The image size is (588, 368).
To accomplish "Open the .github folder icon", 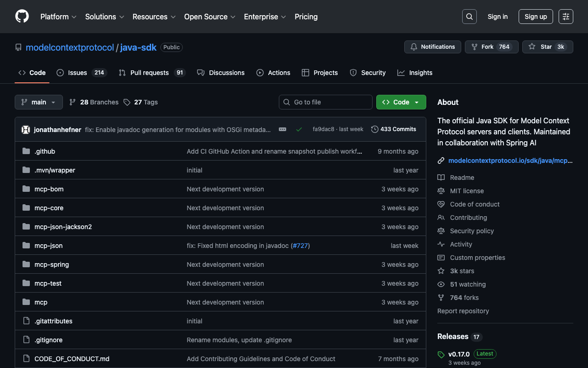I will [26, 151].
